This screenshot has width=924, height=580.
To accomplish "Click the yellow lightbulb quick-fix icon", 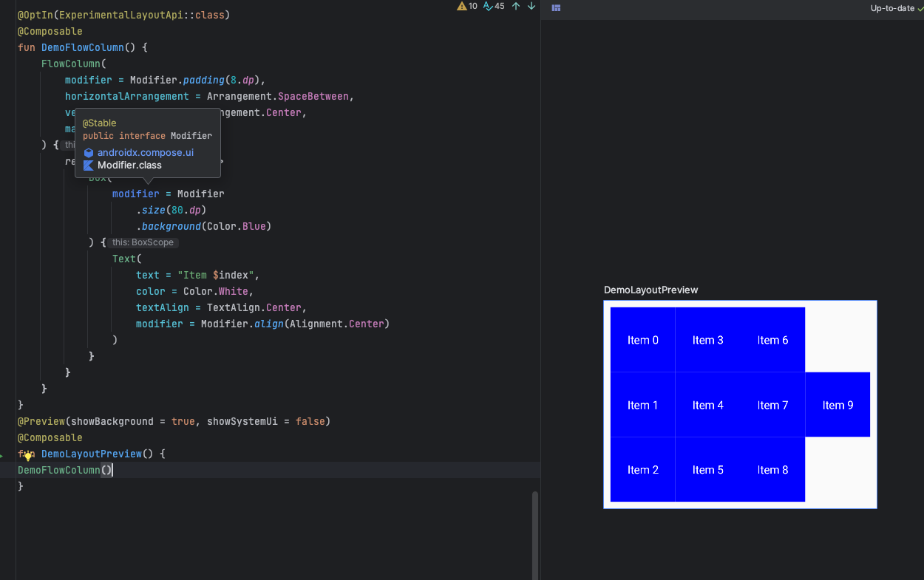I will (x=28, y=456).
